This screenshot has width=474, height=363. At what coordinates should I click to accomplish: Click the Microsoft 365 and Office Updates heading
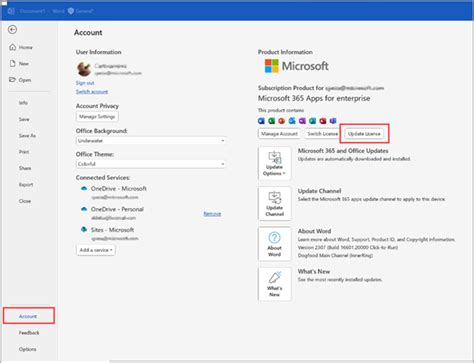click(x=343, y=151)
